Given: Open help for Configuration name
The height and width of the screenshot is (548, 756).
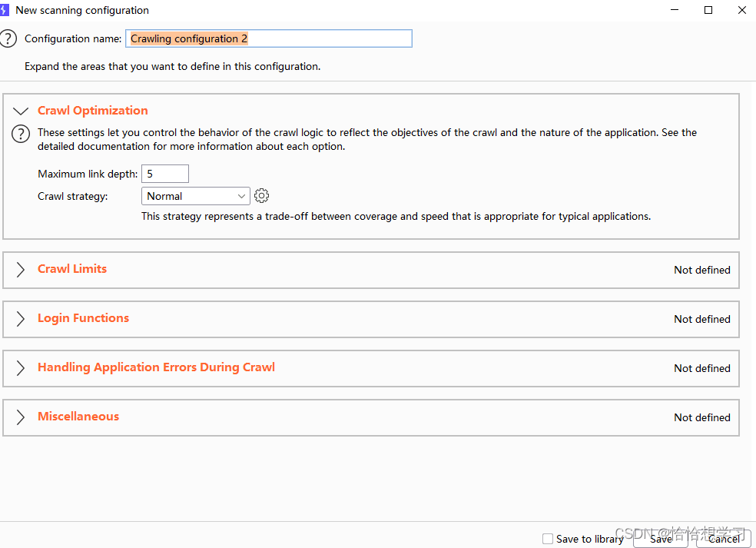Looking at the screenshot, I should (8, 38).
